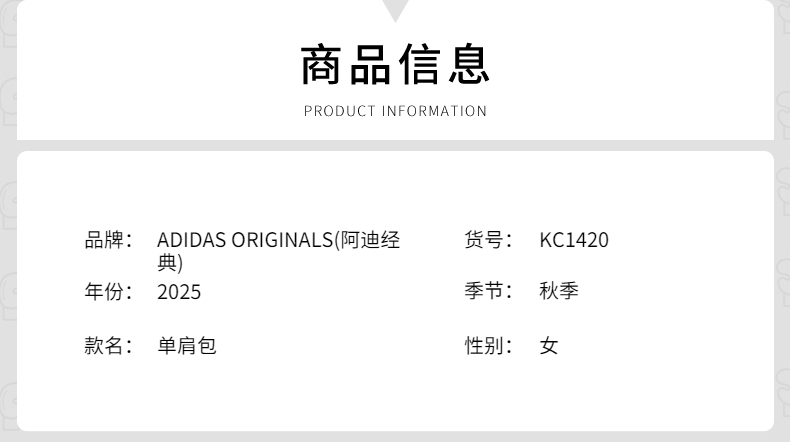Click the 商品信息 heading
This screenshot has height=442, width=790.
(x=396, y=64)
